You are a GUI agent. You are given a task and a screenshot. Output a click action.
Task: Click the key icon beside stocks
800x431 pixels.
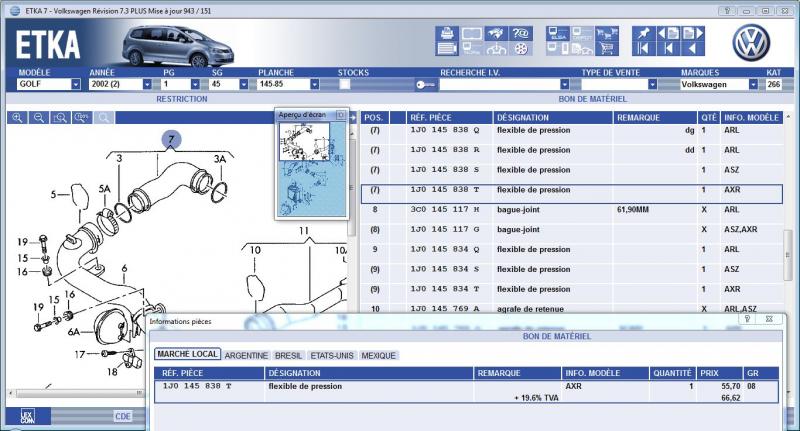click(425, 85)
